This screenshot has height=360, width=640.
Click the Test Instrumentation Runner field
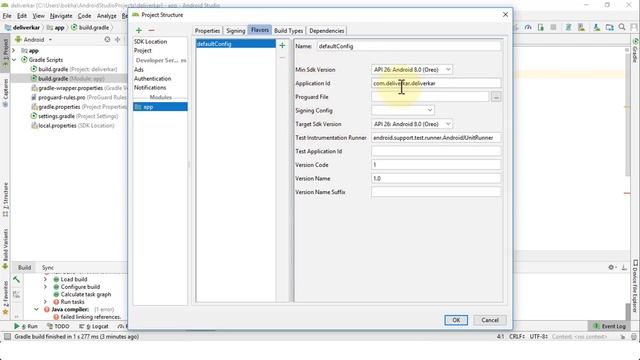[436, 138]
